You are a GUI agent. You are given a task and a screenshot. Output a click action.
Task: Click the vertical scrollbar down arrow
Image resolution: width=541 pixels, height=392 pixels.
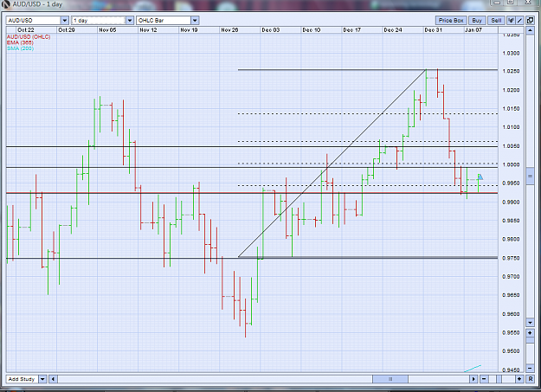[x=531, y=323]
